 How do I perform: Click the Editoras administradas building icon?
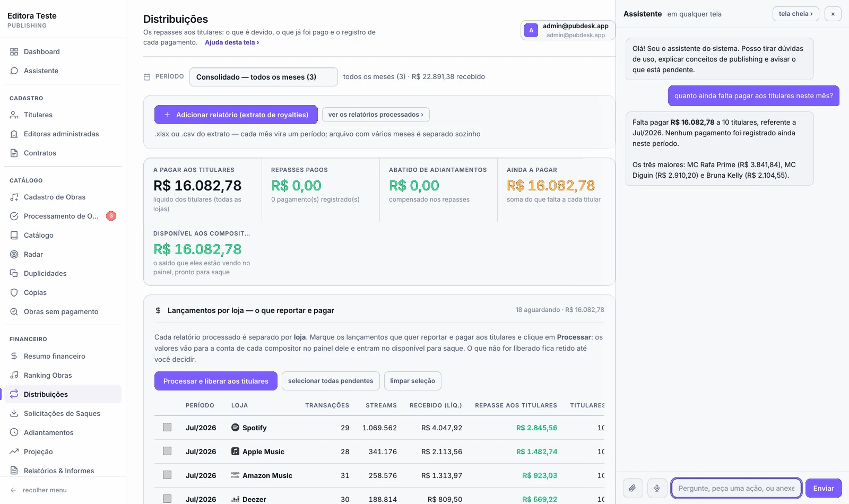click(x=14, y=134)
